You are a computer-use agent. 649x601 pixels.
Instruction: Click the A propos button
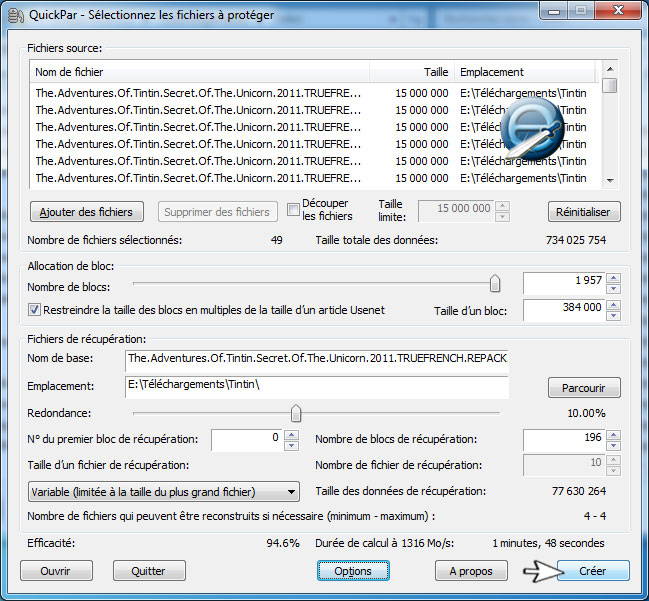coord(471,571)
